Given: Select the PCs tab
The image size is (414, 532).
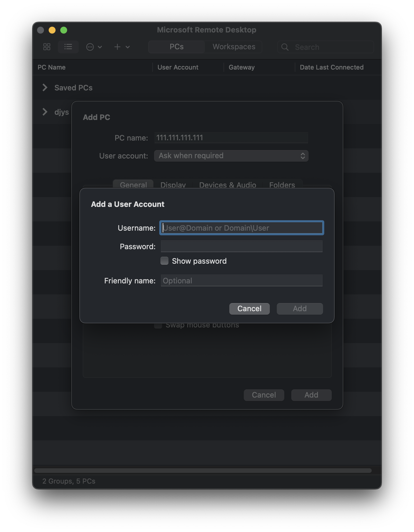Looking at the screenshot, I should pyautogui.click(x=177, y=47).
